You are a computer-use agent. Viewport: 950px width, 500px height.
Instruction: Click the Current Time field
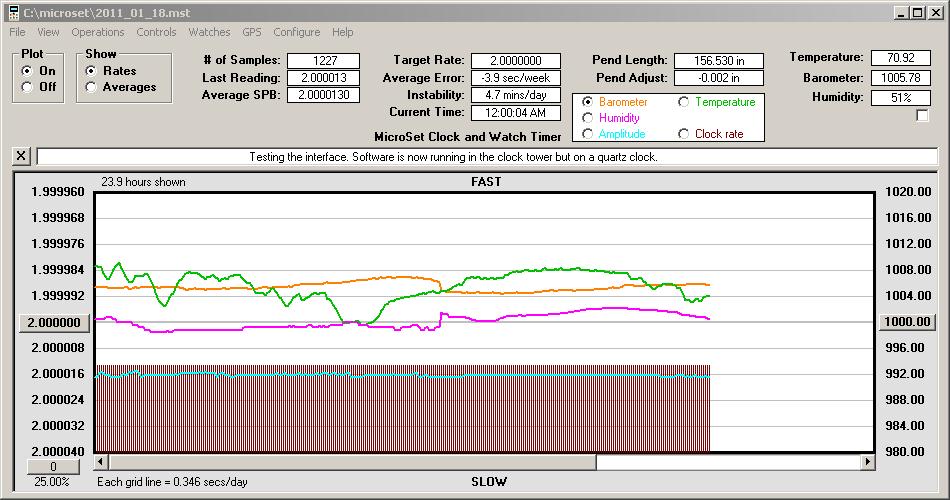(516, 113)
